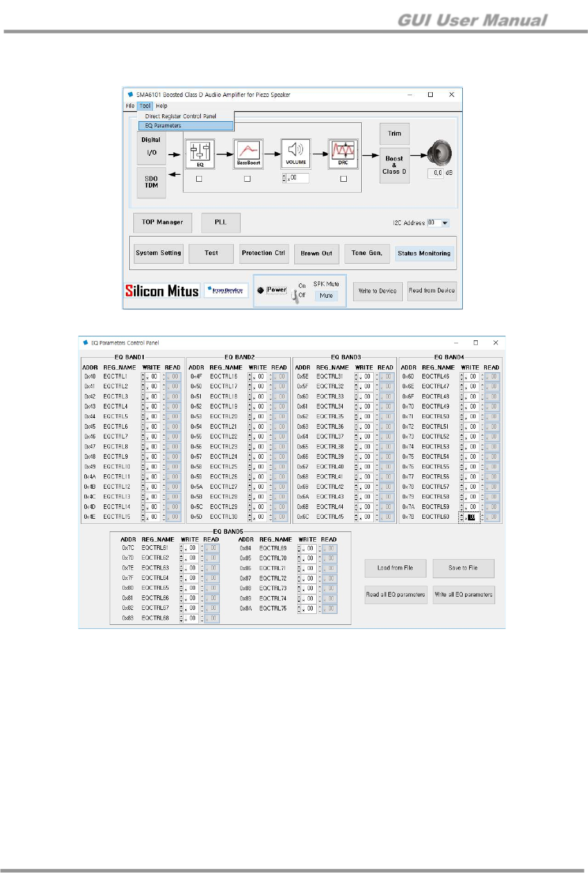The width and height of the screenshot is (588, 873).
Task: Open the EQ block icon
Action: point(200,154)
